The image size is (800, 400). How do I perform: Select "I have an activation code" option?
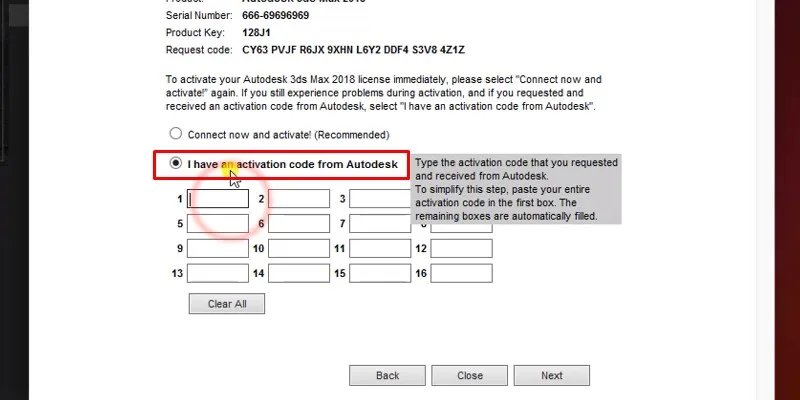[177, 163]
